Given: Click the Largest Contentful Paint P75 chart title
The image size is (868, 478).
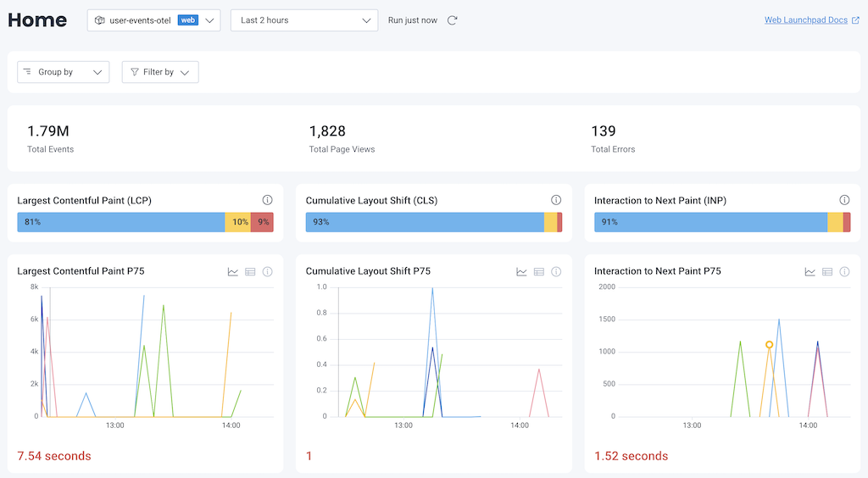Looking at the screenshot, I should [x=81, y=271].
